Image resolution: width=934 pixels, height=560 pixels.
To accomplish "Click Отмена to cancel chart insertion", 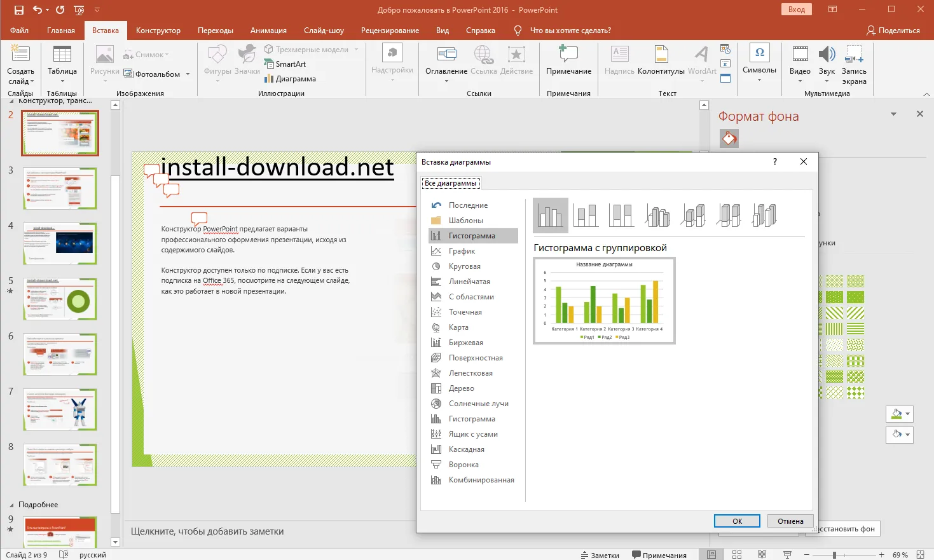I will (x=790, y=521).
